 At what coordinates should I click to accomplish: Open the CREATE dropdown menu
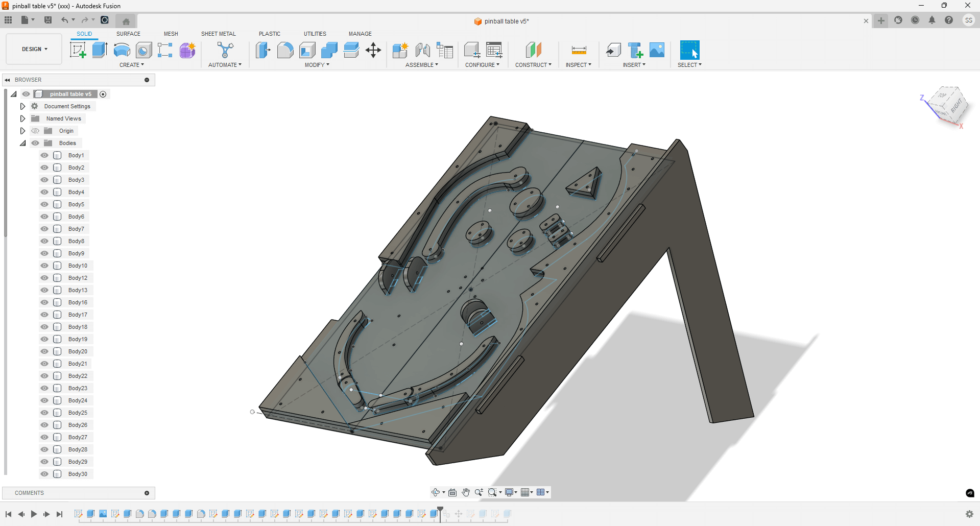coord(132,65)
